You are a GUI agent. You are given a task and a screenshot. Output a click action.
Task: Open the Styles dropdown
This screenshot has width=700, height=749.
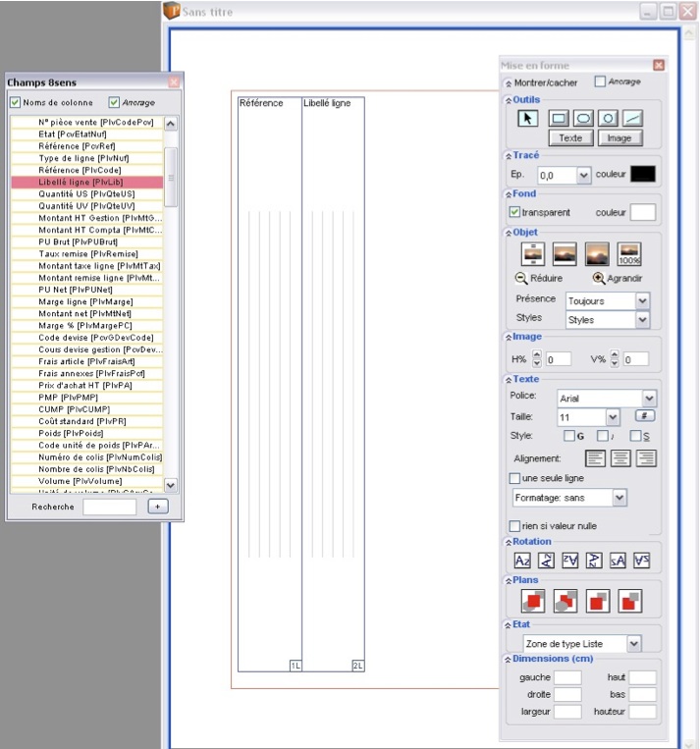tap(643, 320)
